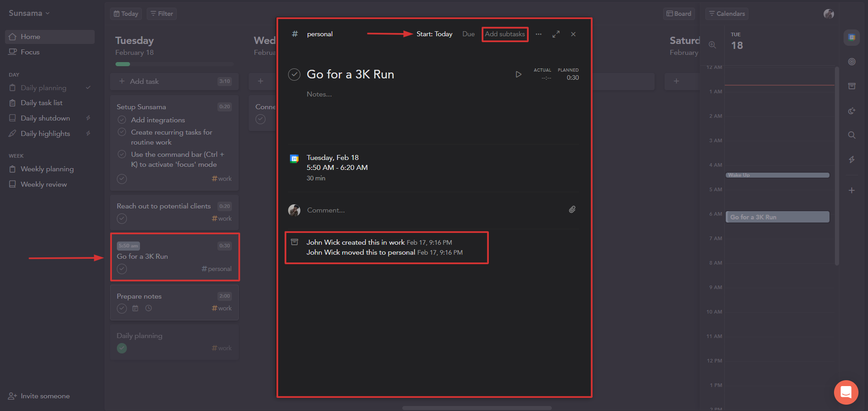The image size is (868, 411).
Task: Click the lightning bolt icon in right sidebar
Action: pyautogui.click(x=852, y=160)
